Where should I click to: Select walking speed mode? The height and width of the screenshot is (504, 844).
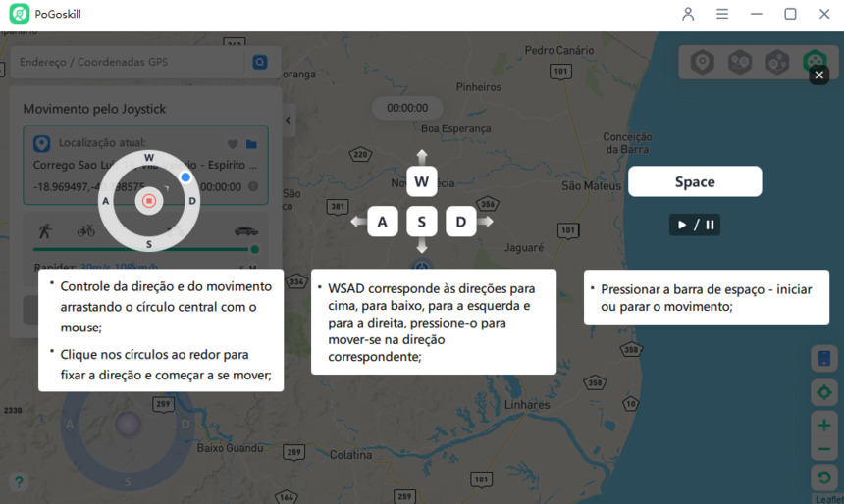coord(45,231)
